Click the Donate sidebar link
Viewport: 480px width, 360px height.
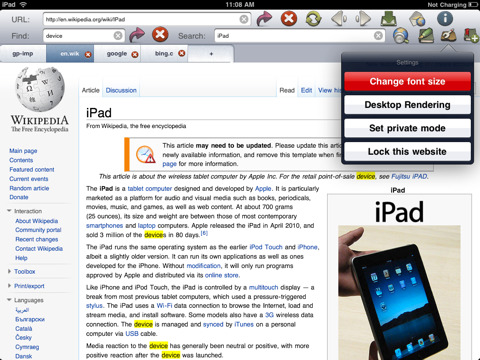point(19,197)
